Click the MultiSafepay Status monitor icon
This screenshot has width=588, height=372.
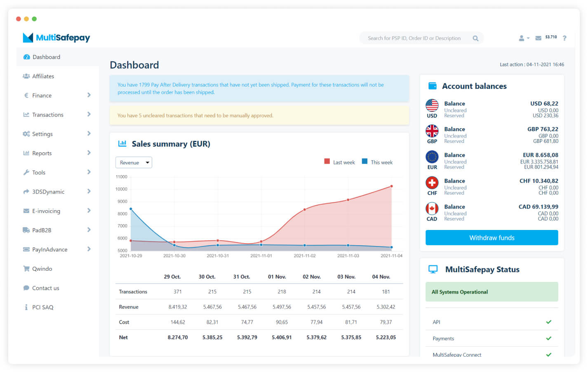[433, 269]
